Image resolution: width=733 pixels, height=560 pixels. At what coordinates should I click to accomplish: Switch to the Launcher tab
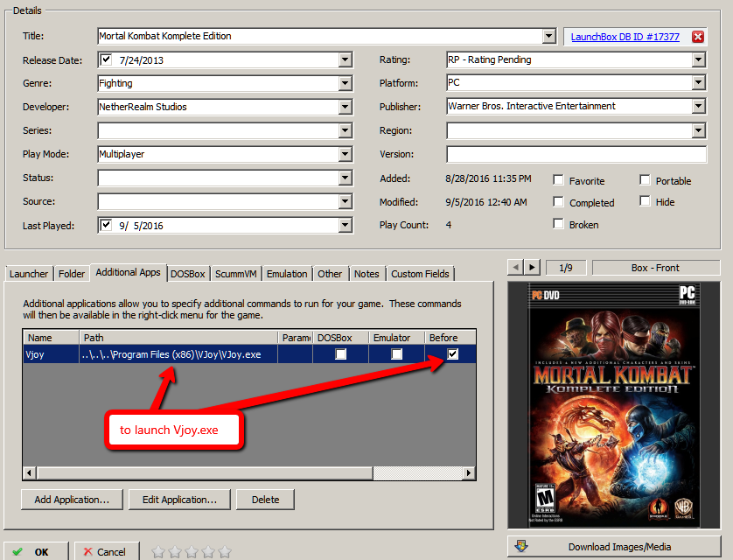(29, 274)
